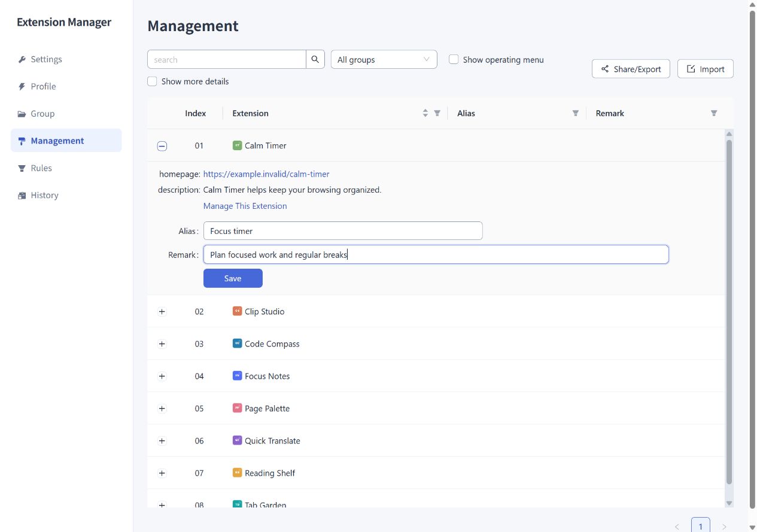Focus the search input field

coord(227,59)
